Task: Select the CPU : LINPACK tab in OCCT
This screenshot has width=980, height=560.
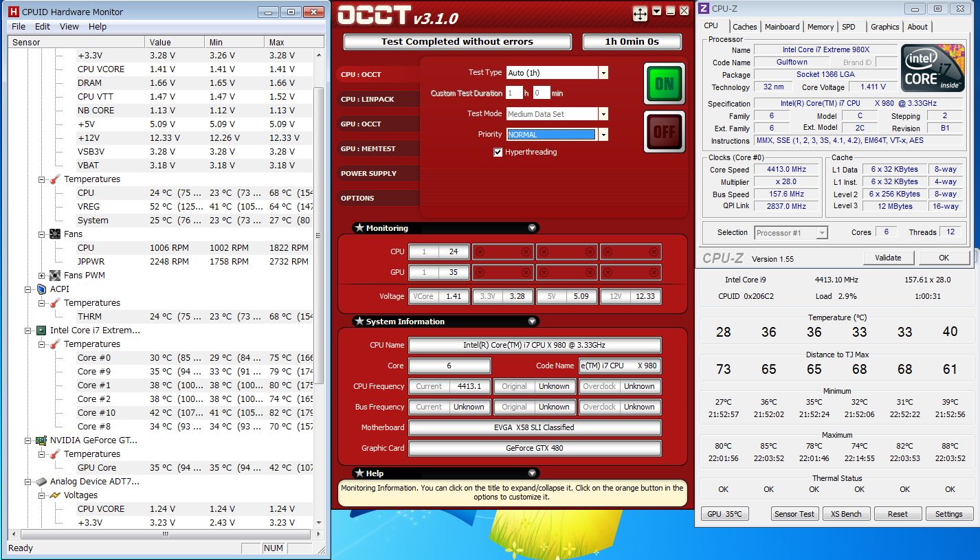Action: click(x=378, y=100)
